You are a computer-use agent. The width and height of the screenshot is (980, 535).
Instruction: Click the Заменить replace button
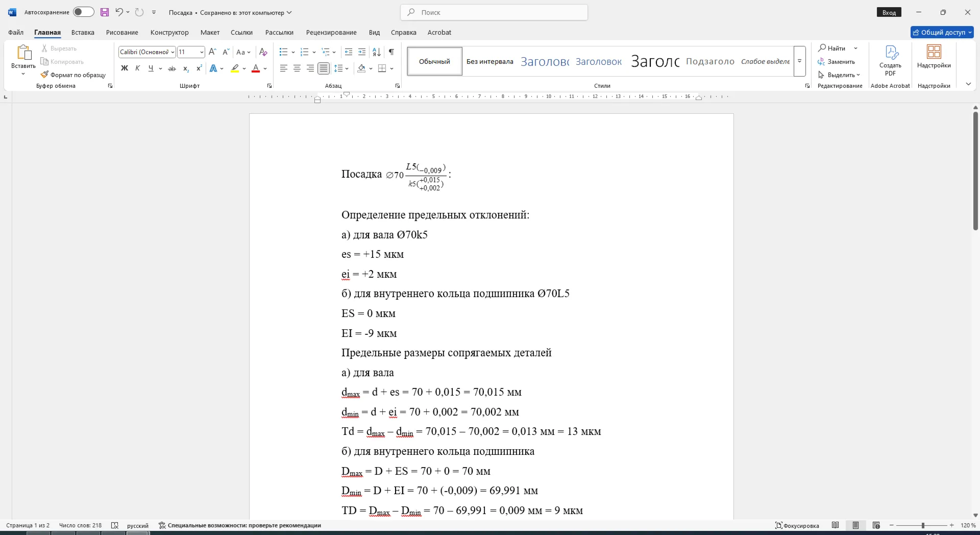pyautogui.click(x=837, y=62)
